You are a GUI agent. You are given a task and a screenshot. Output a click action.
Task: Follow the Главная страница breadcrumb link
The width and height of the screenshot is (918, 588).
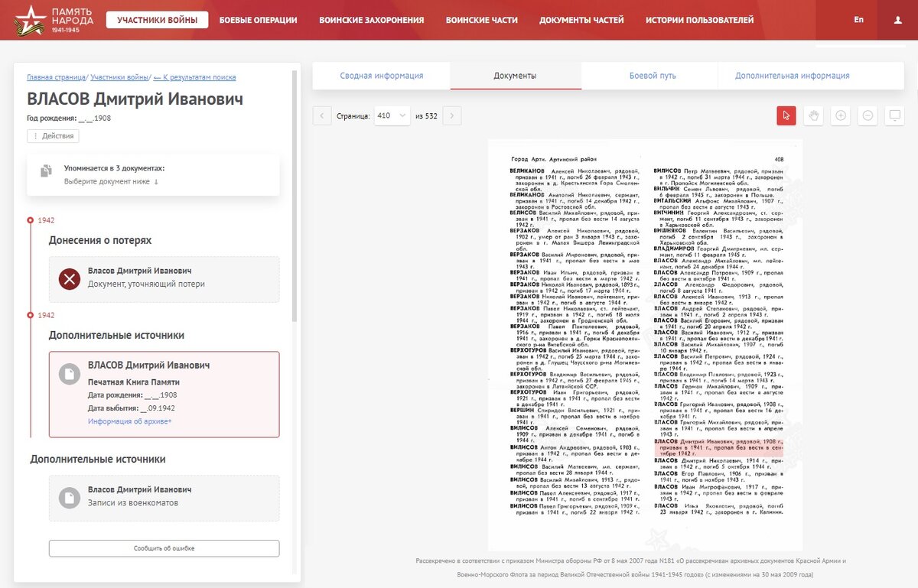pyautogui.click(x=56, y=77)
